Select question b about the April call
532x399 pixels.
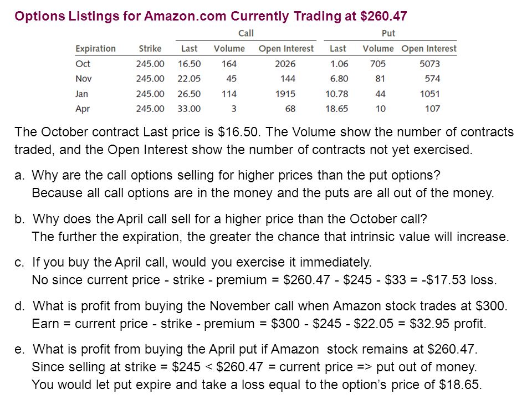(x=221, y=219)
